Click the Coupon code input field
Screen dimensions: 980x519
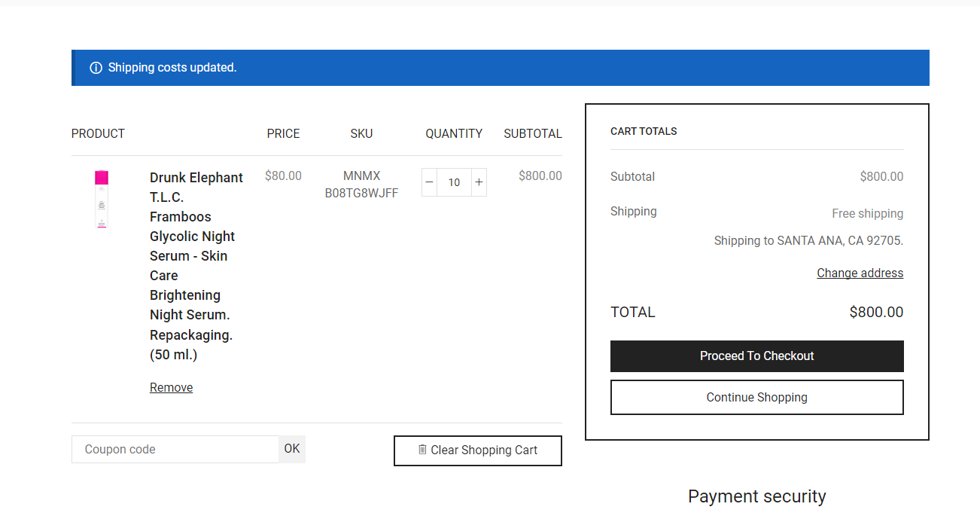point(175,449)
